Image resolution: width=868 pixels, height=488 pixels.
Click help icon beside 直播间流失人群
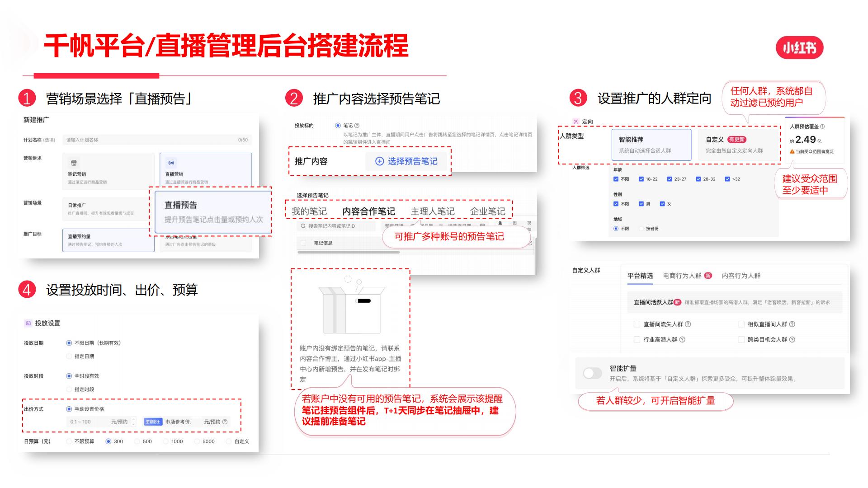pos(688,324)
